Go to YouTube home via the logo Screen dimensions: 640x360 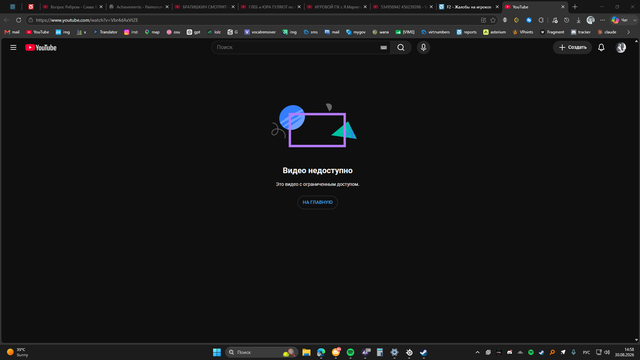coord(41,48)
